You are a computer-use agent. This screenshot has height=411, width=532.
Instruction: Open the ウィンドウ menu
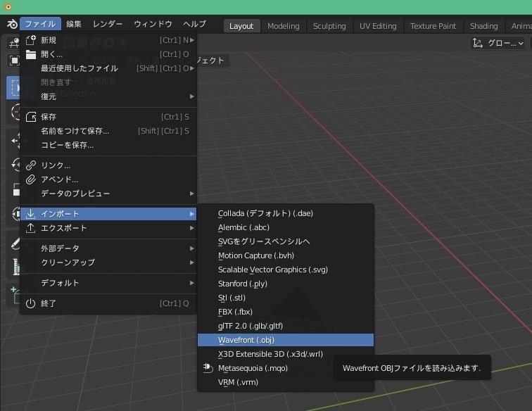click(x=153, y=24)
